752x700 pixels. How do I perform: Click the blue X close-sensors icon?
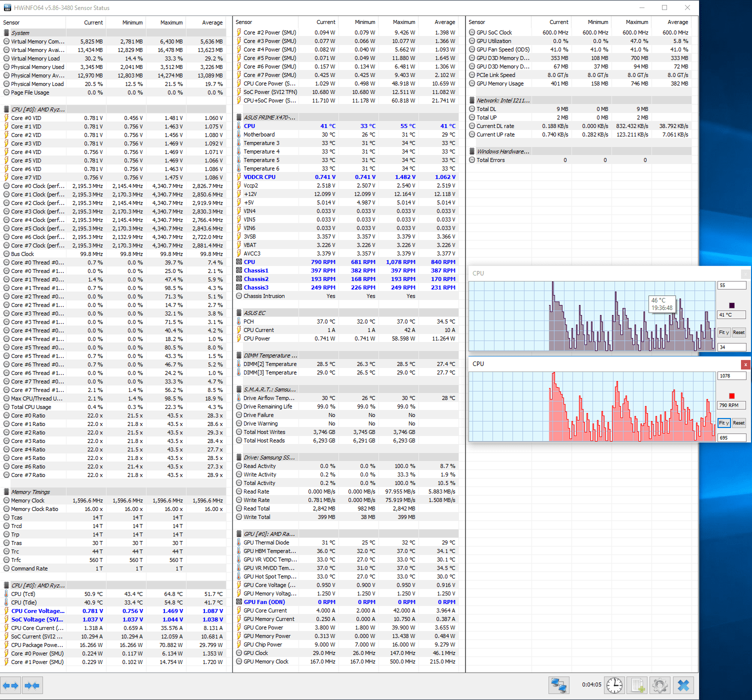(683, 685)
